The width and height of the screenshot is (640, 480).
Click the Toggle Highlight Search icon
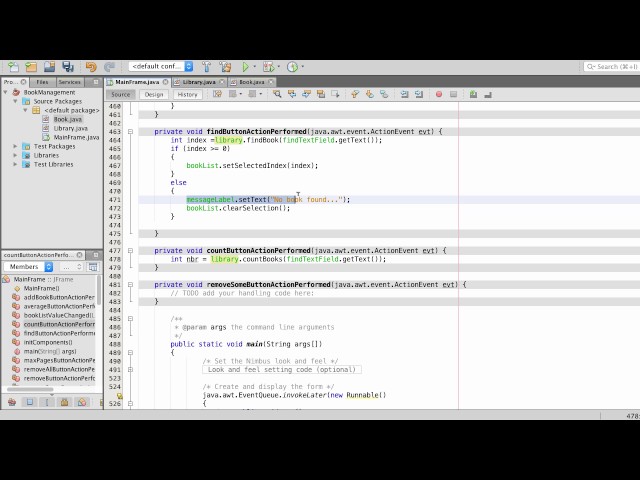click(321, 94)
